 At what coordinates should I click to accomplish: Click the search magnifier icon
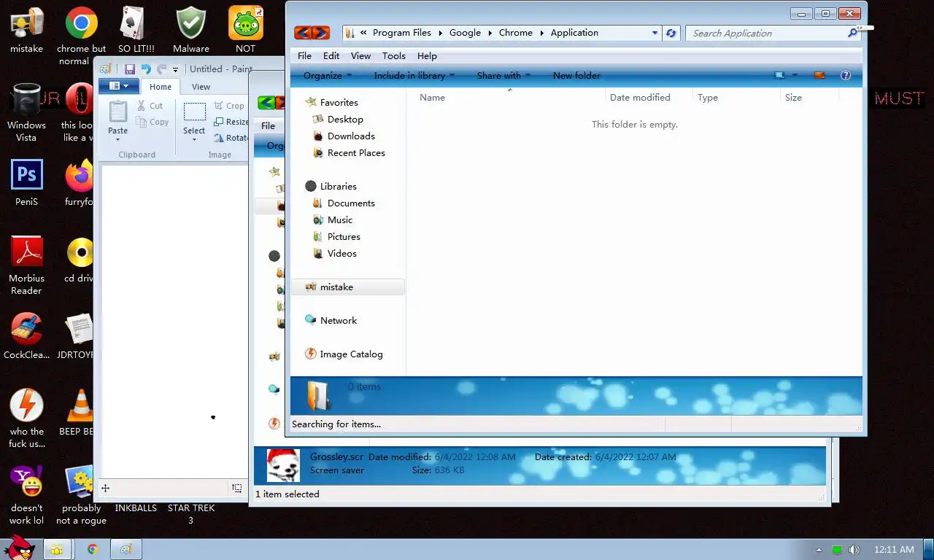[852, 33]
